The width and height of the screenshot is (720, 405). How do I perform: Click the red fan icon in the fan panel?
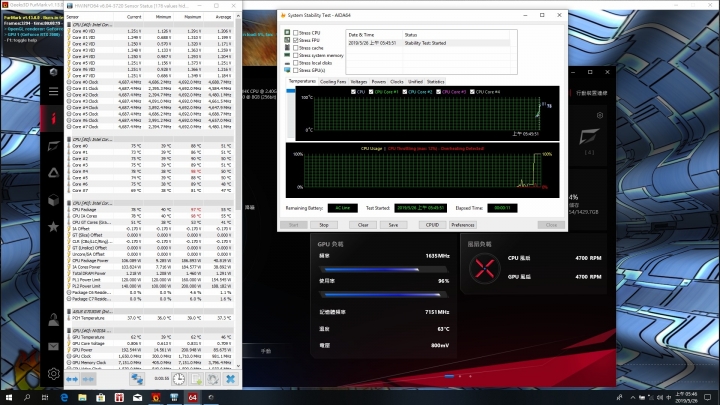(485, 269)
